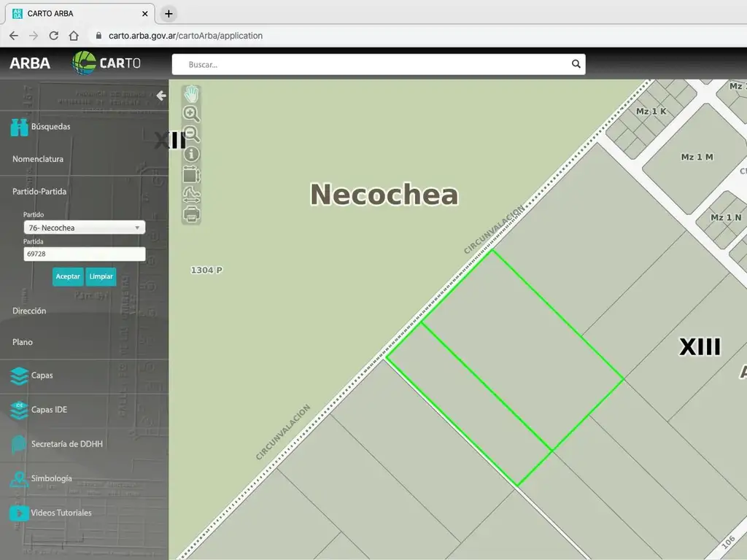The width and height of the screenshot is (747, 560).
Task: Select the parcel information tool
Action: coord(191,154)
